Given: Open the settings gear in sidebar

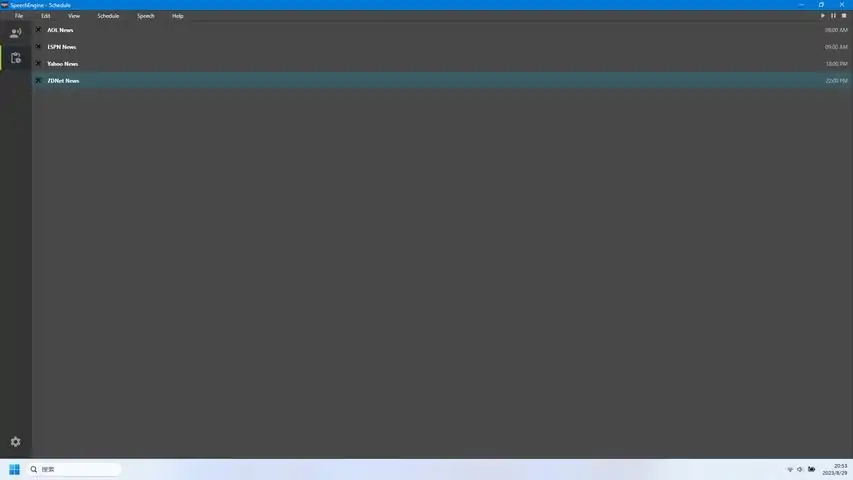Looking at the screenshot, I should (x=15, y=441).
